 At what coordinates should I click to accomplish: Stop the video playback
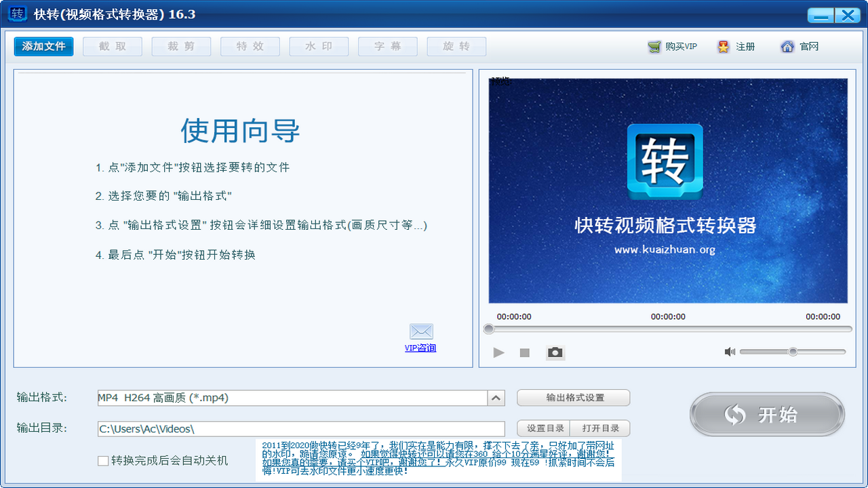524,352
